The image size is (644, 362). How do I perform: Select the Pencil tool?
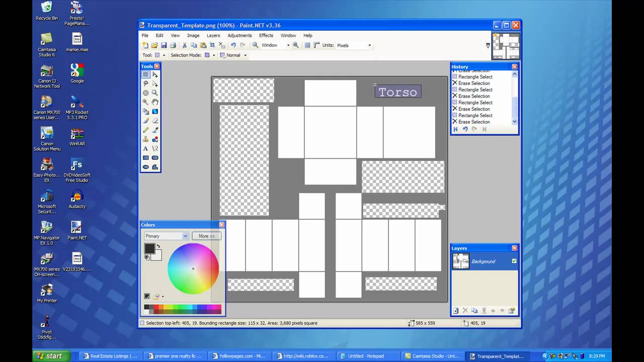click(145, 130)
